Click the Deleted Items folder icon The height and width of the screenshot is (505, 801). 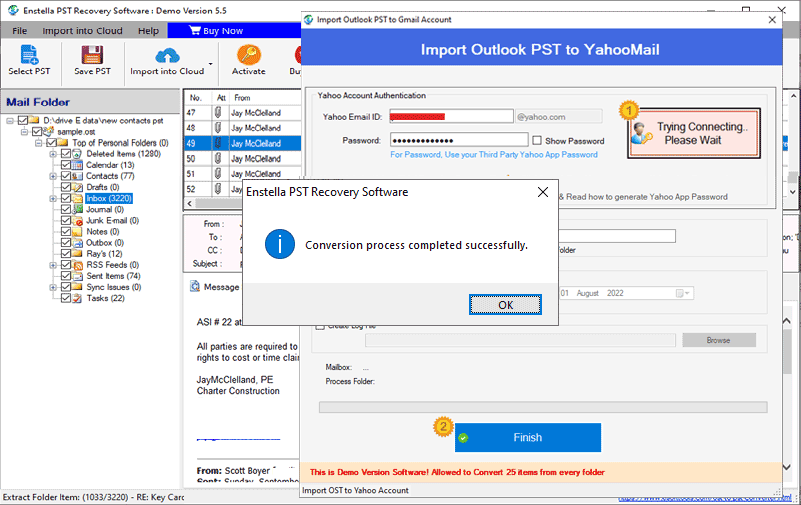point(77,154)
